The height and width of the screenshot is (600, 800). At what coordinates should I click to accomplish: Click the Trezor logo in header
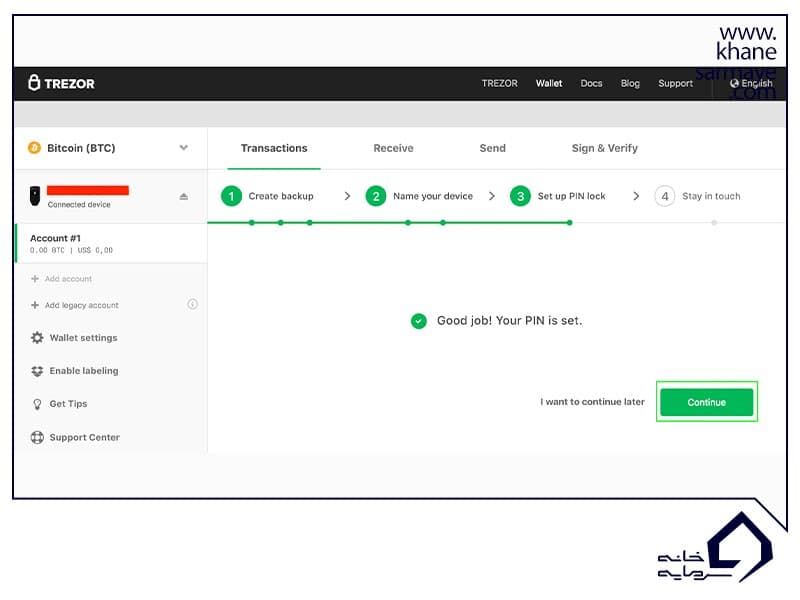tap(61, 83)
